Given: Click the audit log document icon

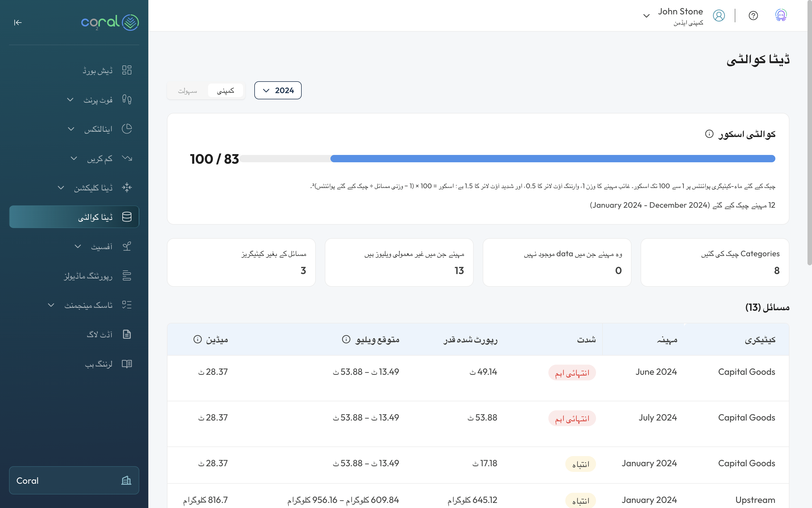Looking at the screenshot, I should pyautogui.click(x=127, y=334).
